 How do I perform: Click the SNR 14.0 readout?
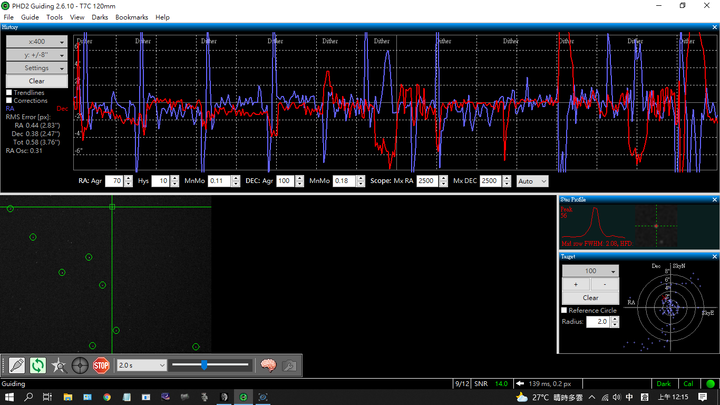coord(491,384)
